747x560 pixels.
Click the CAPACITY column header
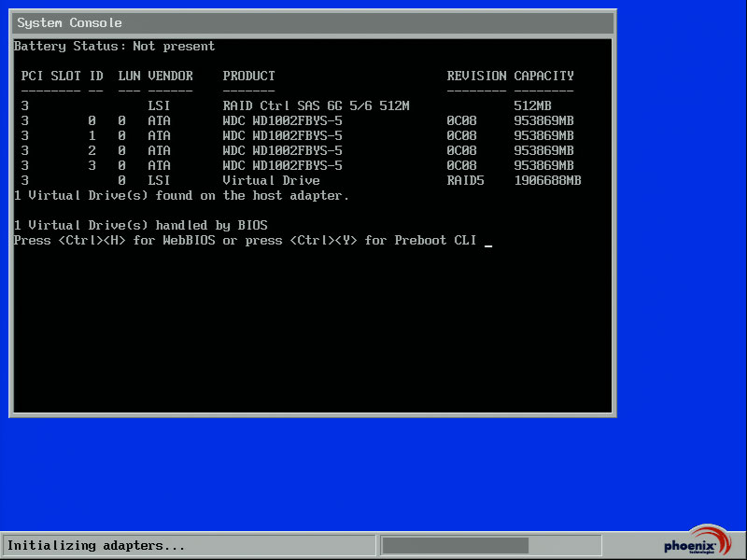543,76
